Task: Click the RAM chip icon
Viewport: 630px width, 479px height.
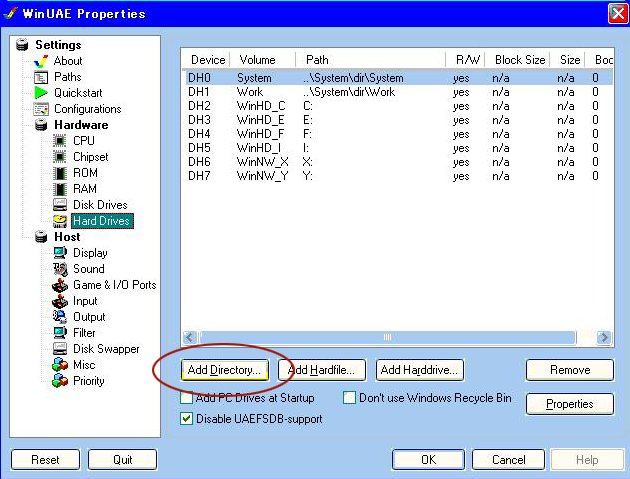Action: point(60,189)
